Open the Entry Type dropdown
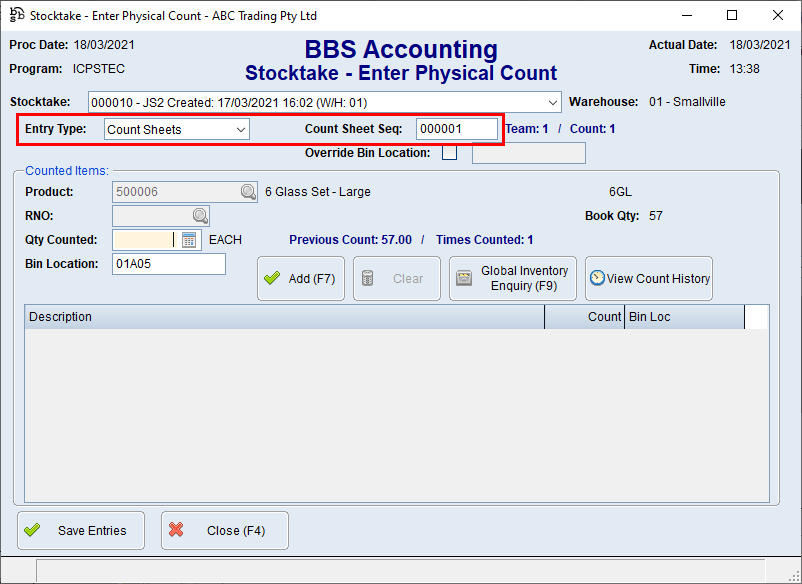Screen dimensions: 802x584 pyautogui.click(x=239, y=129)
